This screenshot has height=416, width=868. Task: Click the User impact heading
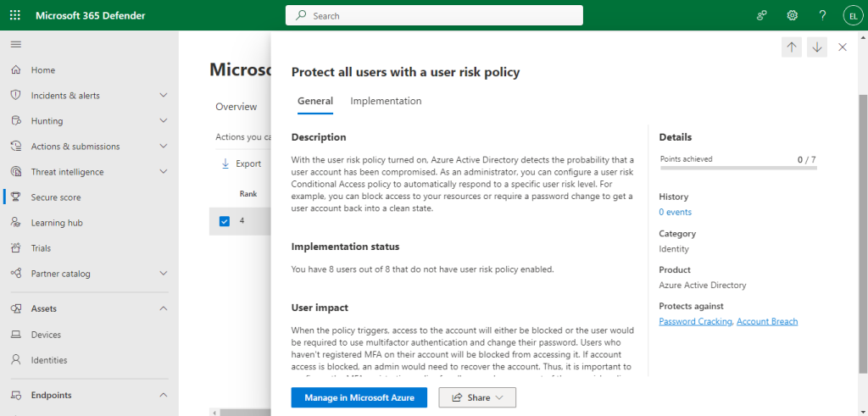pos(320,307)
